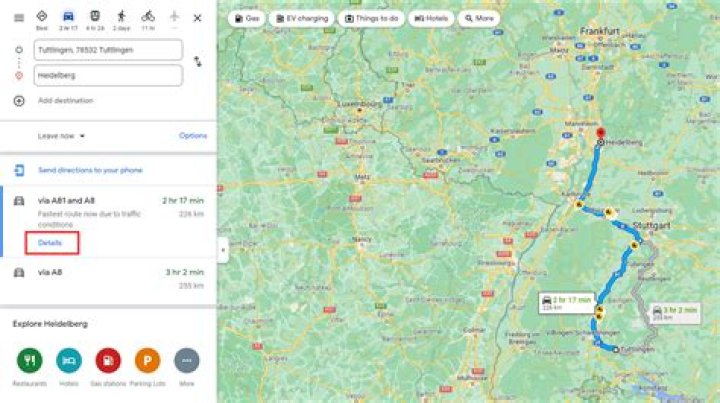Open route Options link

tap(193, 135)
